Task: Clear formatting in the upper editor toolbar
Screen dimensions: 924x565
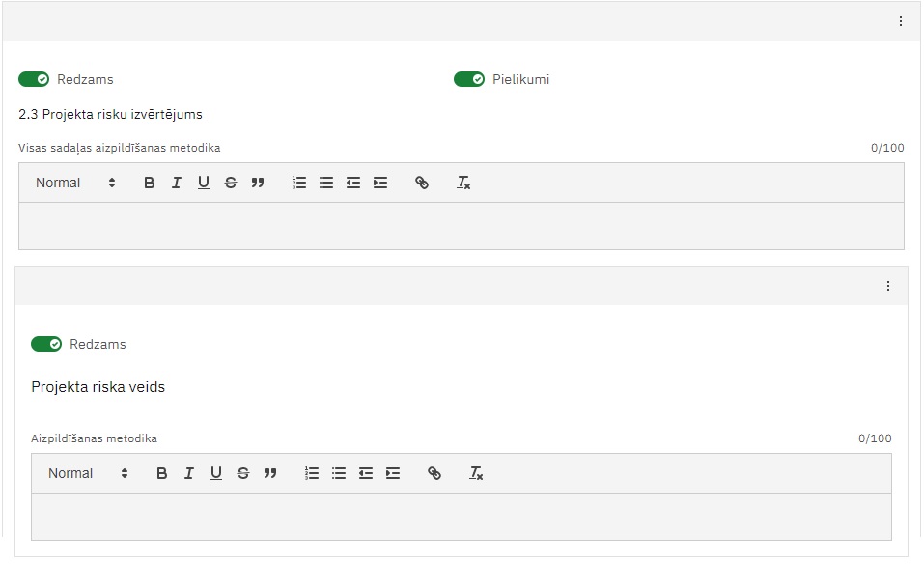Action: click(463, 183)
